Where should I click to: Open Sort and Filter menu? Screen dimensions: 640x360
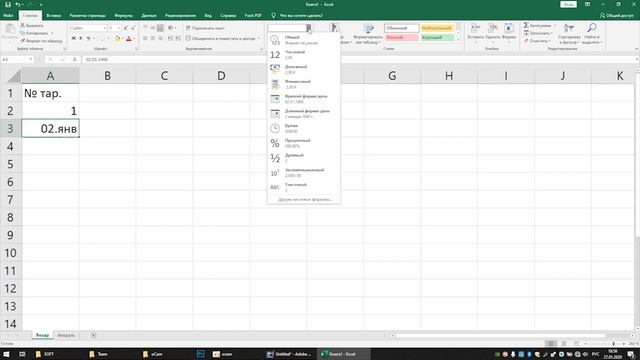(569, 33)
